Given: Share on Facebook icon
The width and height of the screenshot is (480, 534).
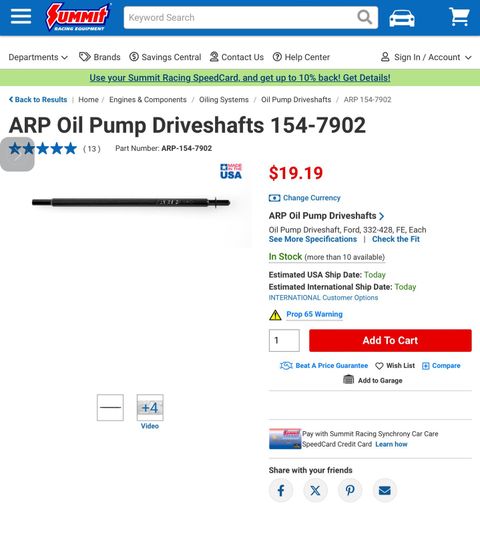Looking at the screenshot, I should click(x=281, y=490).
